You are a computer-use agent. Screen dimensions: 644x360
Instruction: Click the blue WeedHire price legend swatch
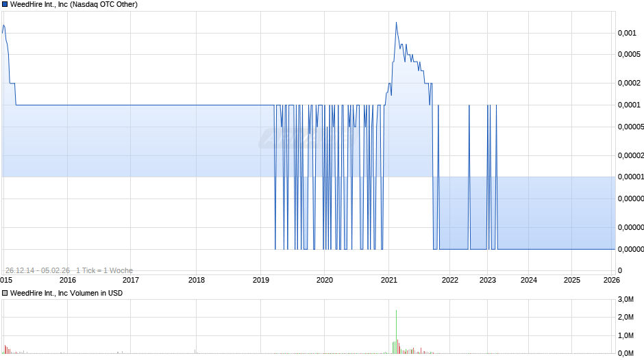[x=5, y=5]
